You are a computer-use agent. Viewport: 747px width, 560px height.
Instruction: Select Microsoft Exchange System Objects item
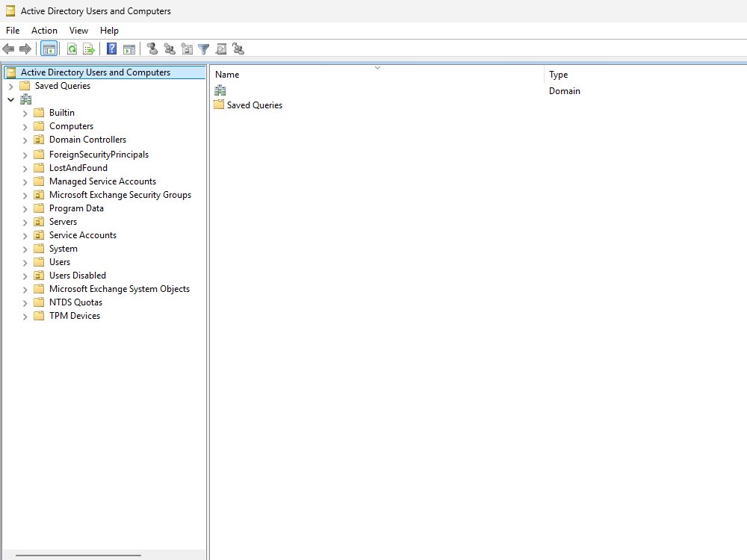[119, 289]
